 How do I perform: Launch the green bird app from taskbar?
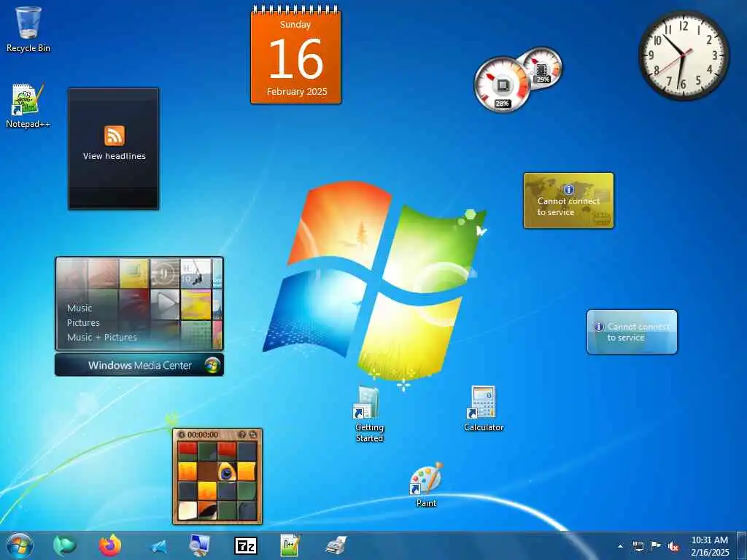pos(64,545)
